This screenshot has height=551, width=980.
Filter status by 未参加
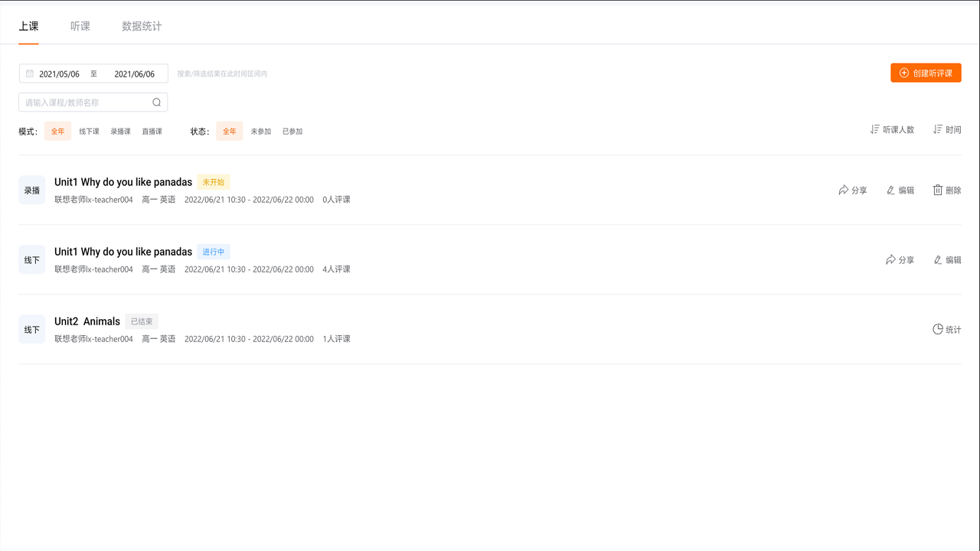(261, 132)
